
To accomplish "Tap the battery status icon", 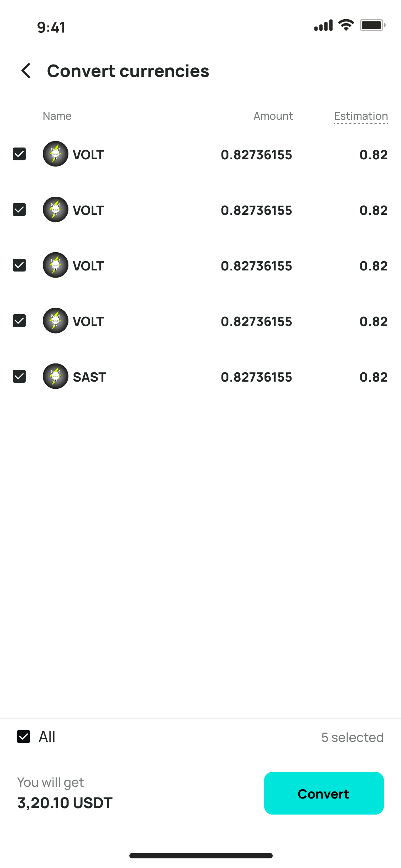I will (x=372, y=25).
